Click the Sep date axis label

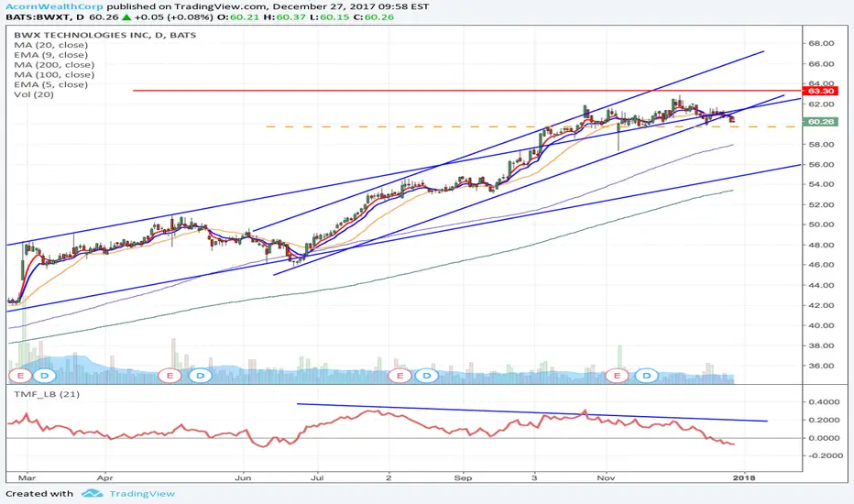point(463,477)
